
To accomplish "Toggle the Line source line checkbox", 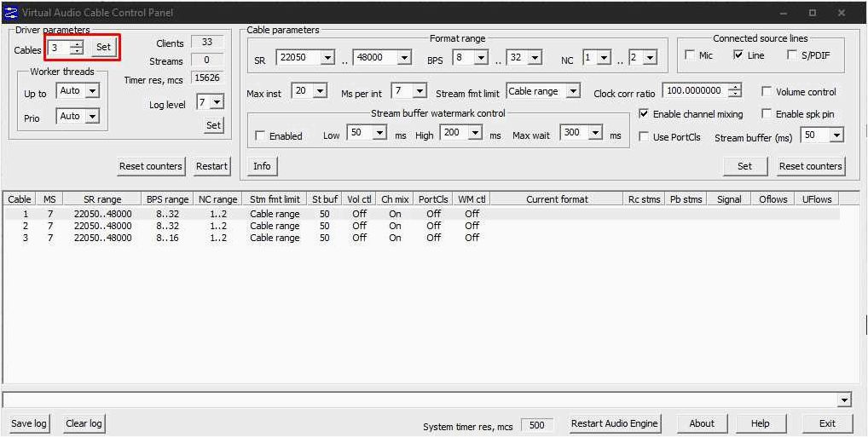I will tap(738, 55).
